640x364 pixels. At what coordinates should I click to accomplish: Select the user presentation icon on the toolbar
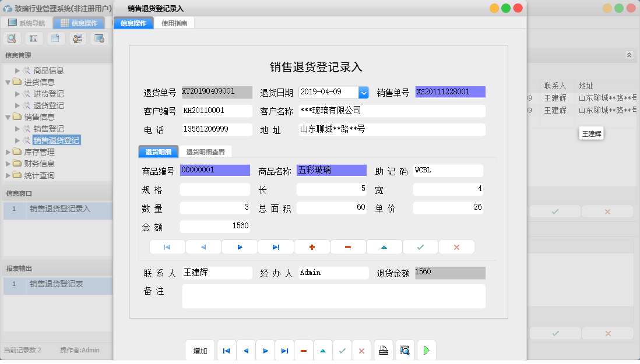pyautogui.click(x=78, y=38)
